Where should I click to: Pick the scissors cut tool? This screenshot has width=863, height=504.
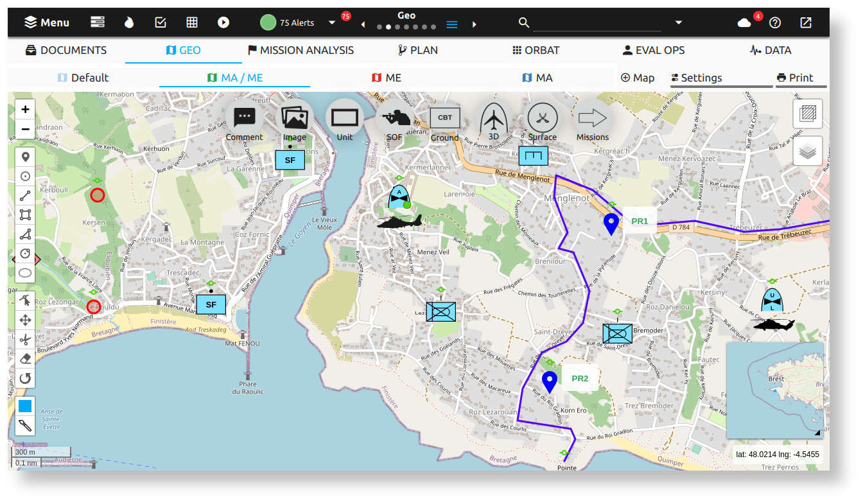click(25, 339)
